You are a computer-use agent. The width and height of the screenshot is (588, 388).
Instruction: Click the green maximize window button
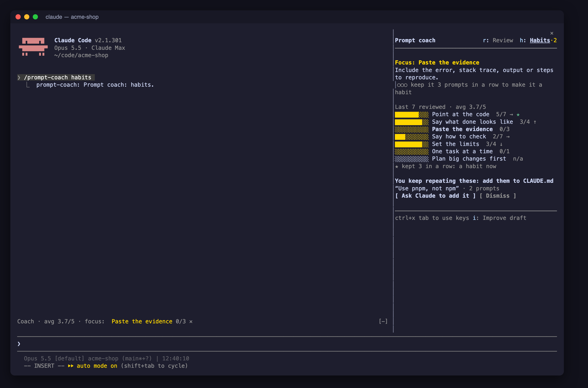point(35,17)
